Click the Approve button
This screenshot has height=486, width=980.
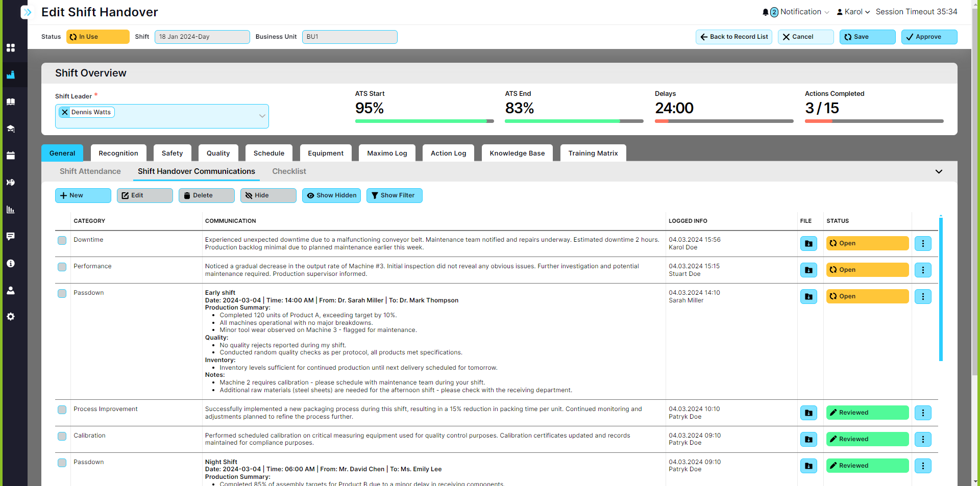928,37
